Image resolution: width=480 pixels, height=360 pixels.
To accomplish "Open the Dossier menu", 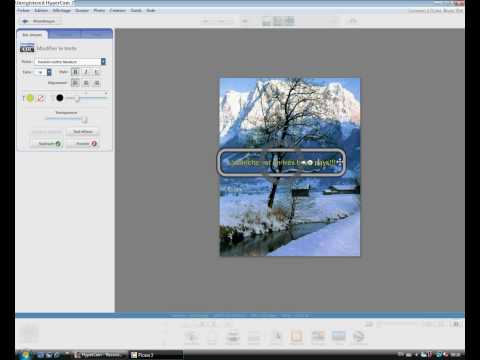I will [82, 11].
